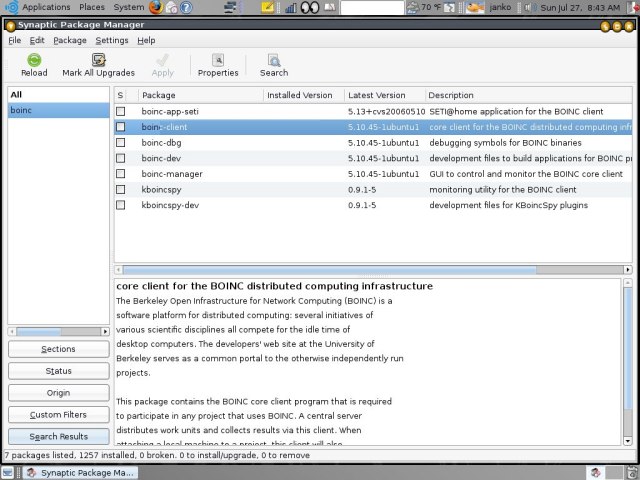Mark the boinc-manager checkbox

coord(120,174)
